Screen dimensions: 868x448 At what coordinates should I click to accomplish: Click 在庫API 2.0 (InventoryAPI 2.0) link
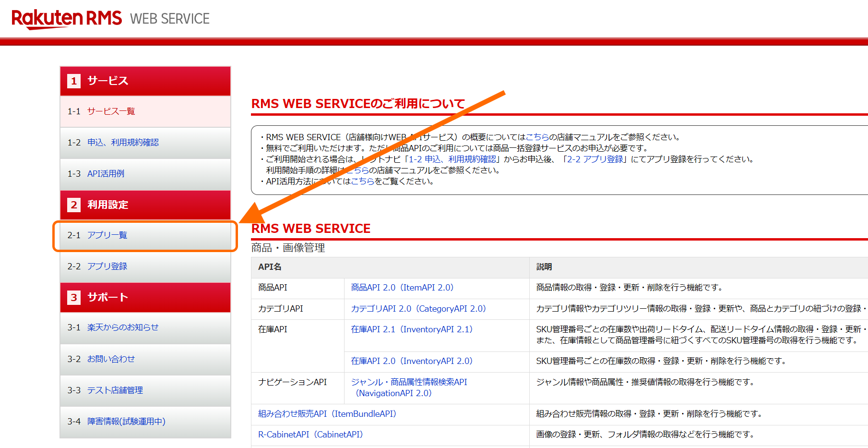[x=412, y=361]
